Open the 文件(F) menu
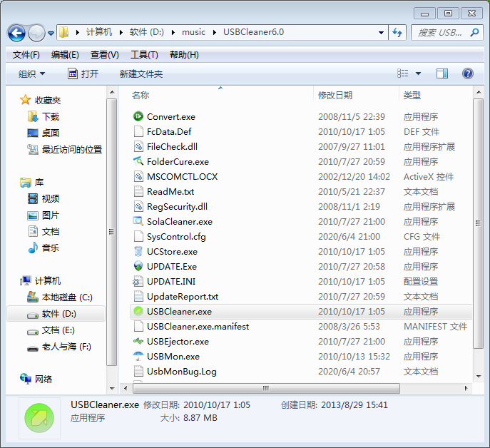The image size is (490, 448). [x=26, y=55]
